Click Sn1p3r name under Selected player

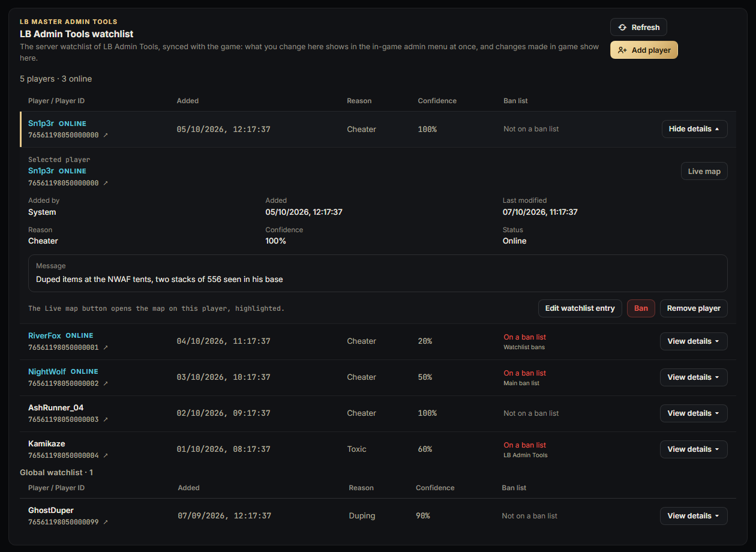[x=41, y=171]
